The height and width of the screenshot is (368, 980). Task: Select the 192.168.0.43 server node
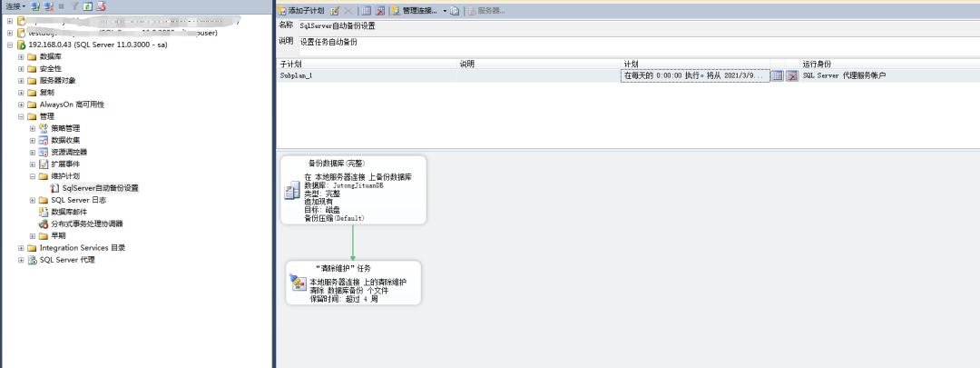click(x=98, y=45)
